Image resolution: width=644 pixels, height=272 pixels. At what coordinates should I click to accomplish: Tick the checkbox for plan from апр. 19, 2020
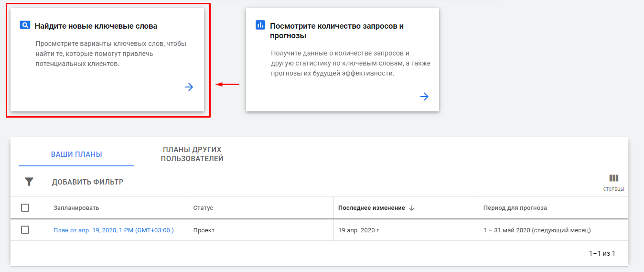[25, 230]
